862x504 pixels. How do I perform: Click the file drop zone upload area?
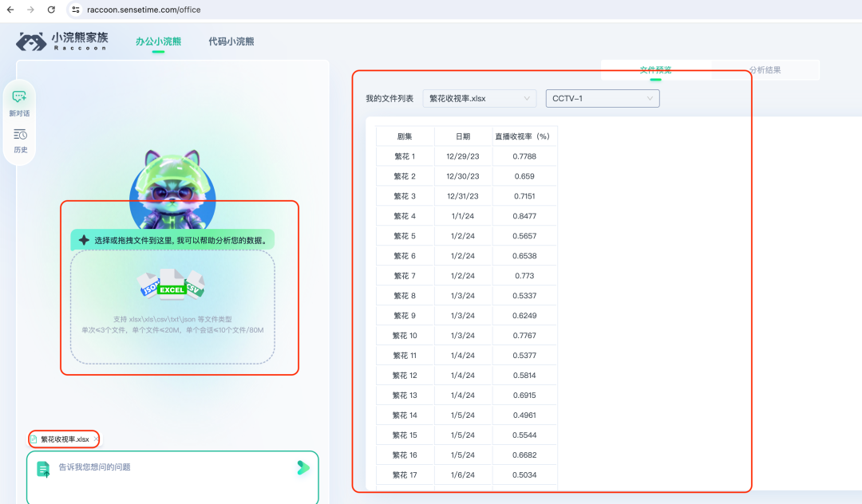pos(172,307)
